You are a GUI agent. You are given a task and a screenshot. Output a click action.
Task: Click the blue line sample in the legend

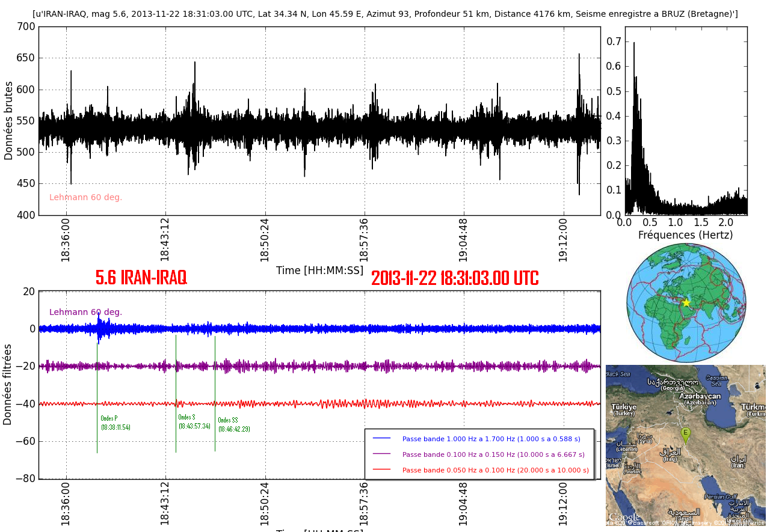click(x=381, y=439)
